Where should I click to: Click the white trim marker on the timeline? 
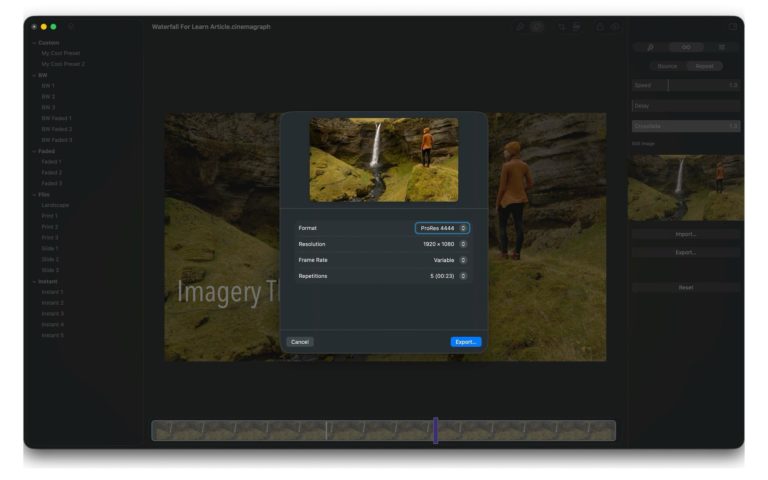[x=326, y=431]
